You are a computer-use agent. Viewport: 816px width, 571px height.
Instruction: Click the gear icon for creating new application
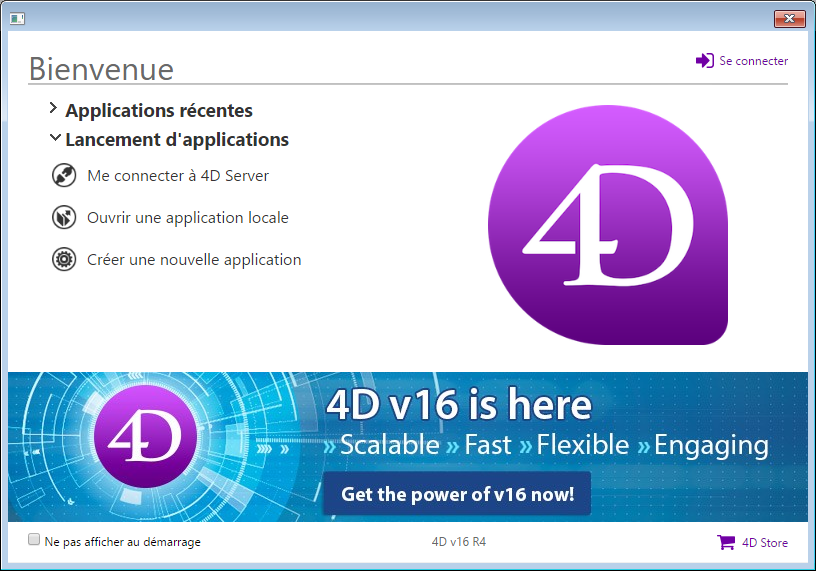coord(64,260)
